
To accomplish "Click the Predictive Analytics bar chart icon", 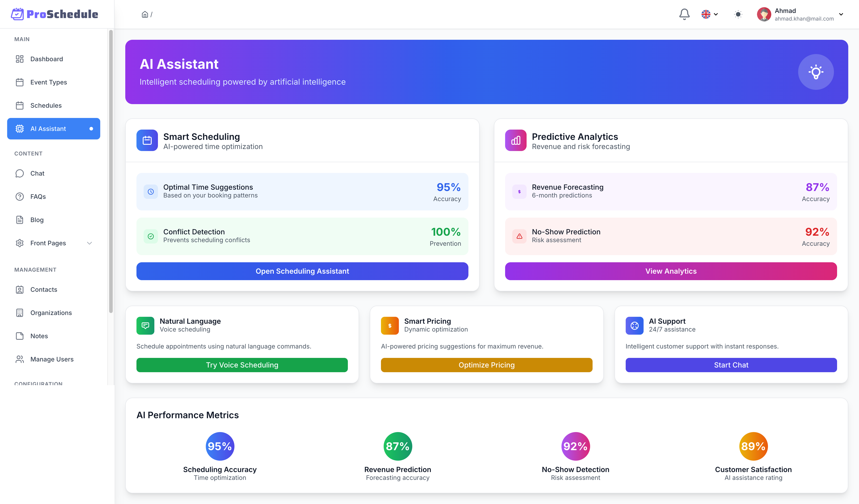I will 515,140.
